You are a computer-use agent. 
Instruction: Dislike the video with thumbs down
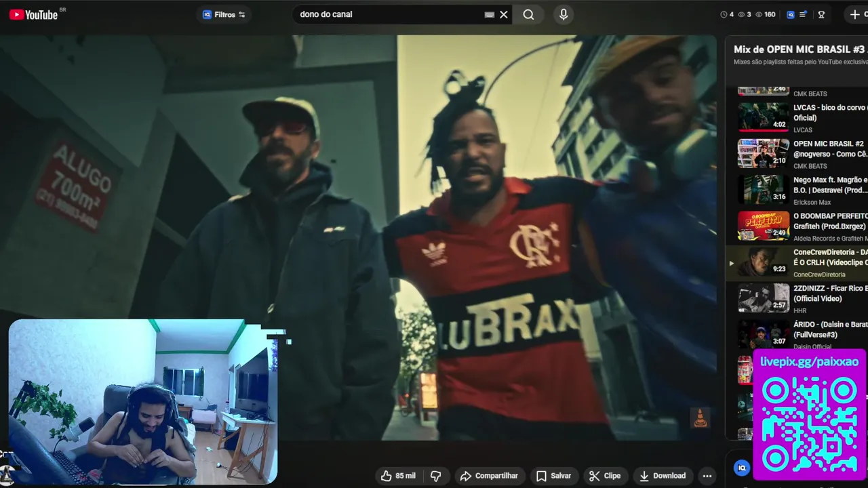point(436,476)
